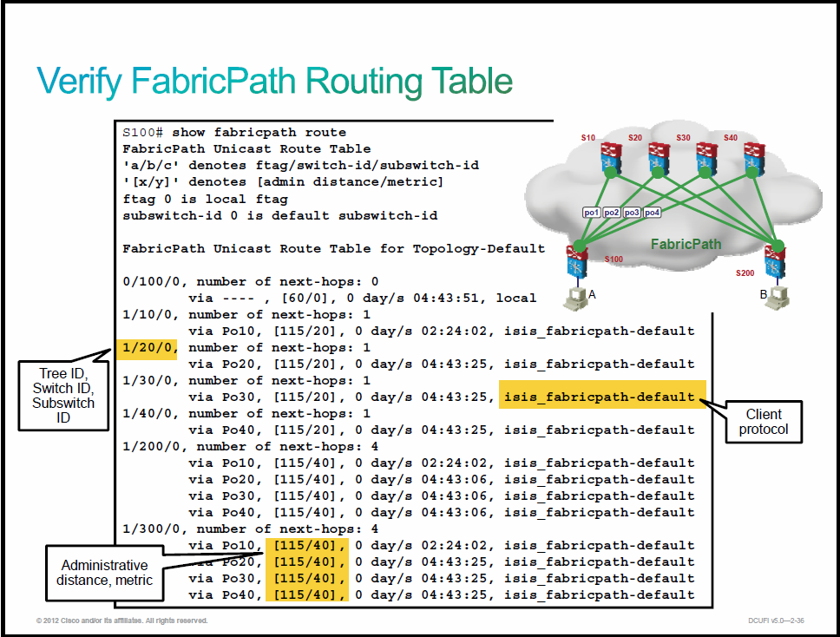Click the 'Tree ID, Switch ID, Subswitch ID' callout

pos(63,396)
